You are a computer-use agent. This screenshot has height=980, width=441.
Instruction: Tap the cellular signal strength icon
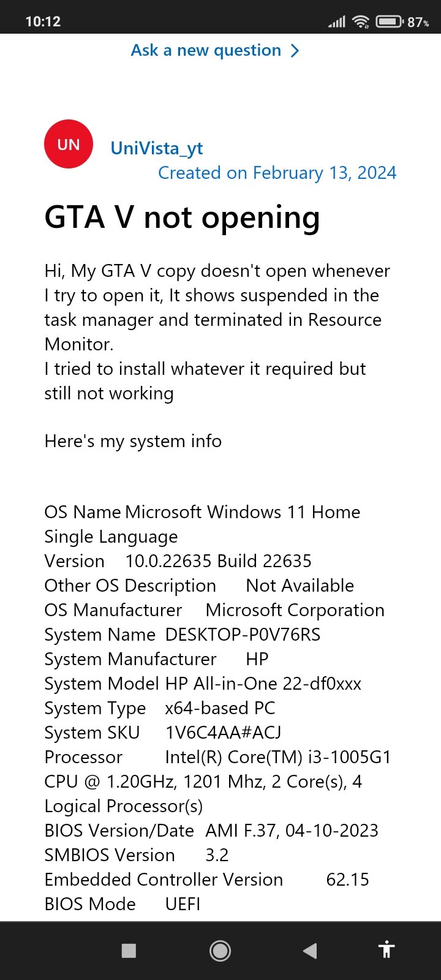[x=336, y=22]
